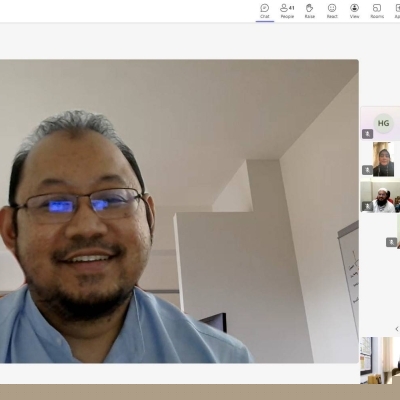Select the bottom participant thumbnail with wall frames
The image size is (400, 400).
pyautogui.click(x=380, y=360)
